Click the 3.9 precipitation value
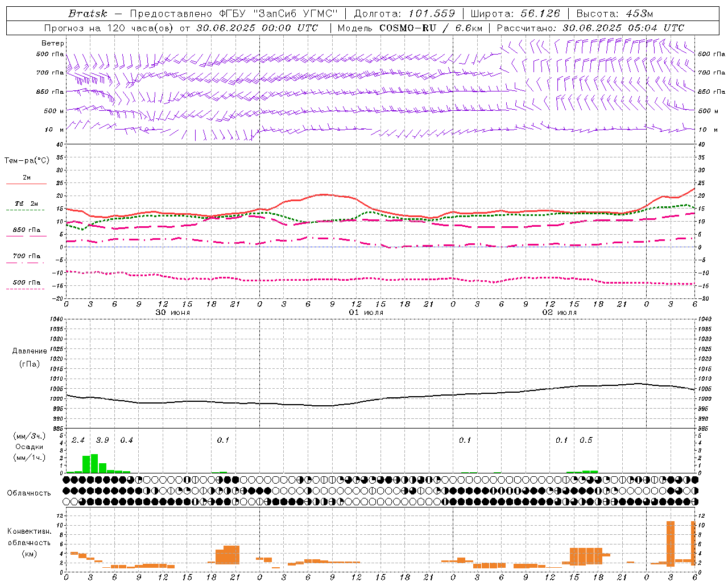This screenshot has height=582, width=728. pyautogui.click(x=102, y=440)
